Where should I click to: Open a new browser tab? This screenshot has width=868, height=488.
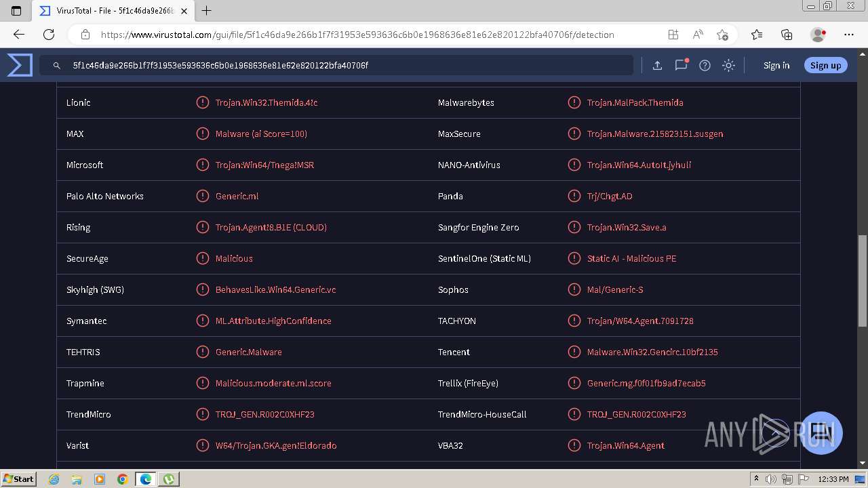pyautogui.click(x=207, y=11)
